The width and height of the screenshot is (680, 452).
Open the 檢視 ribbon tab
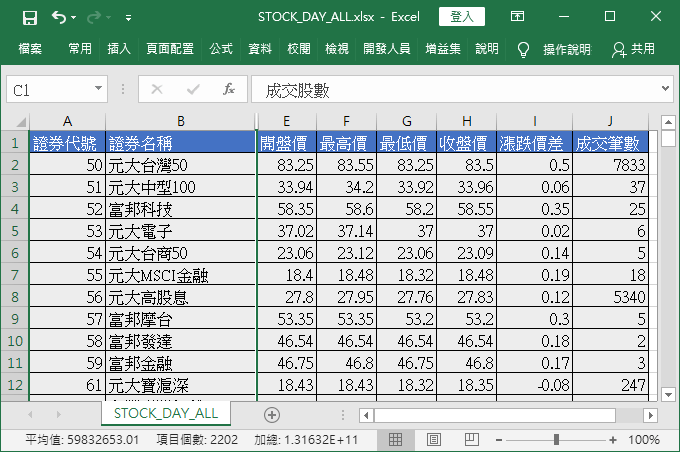[337, 49]
